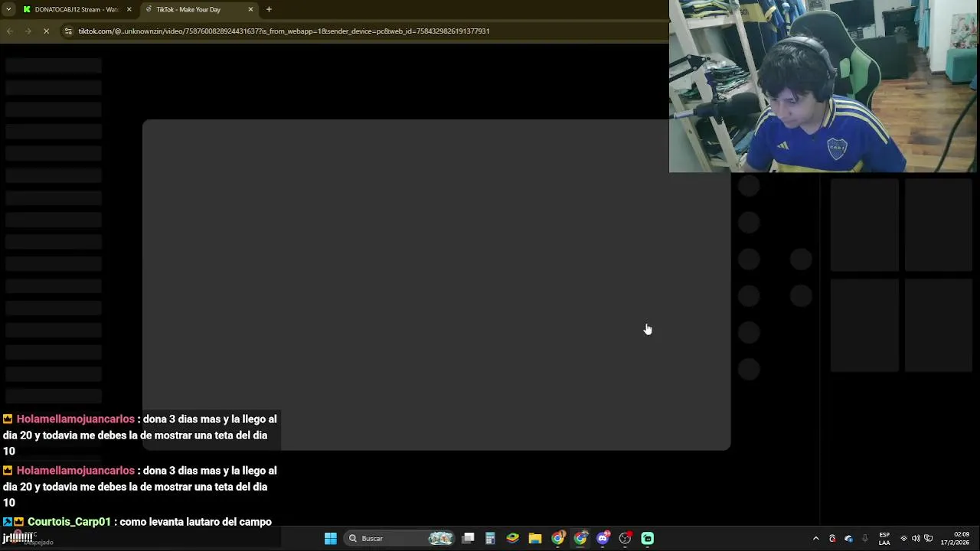Click the red tray icon beside the chevron
This screenshot has height=551, width=980.
[832, 538]
